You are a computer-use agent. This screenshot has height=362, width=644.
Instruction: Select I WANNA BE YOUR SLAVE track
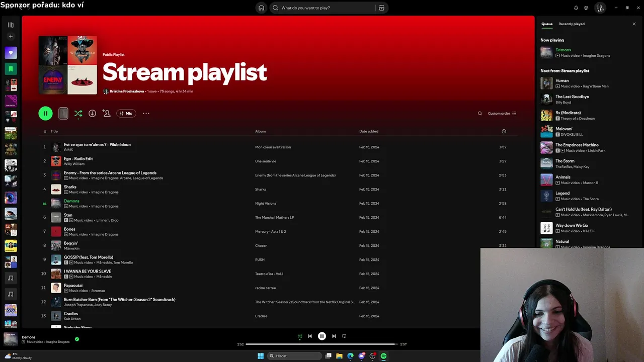tap(88, 271)
